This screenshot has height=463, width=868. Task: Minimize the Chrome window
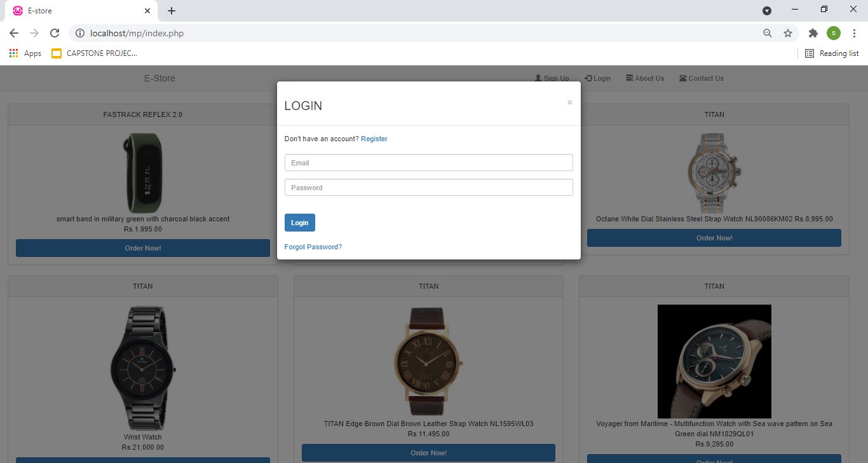click(796, 10)
